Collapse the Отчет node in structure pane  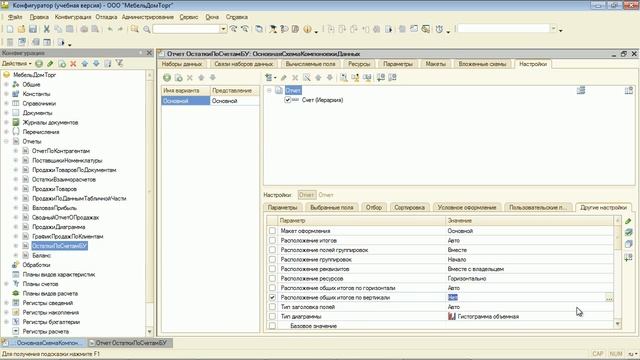(269, 91)
